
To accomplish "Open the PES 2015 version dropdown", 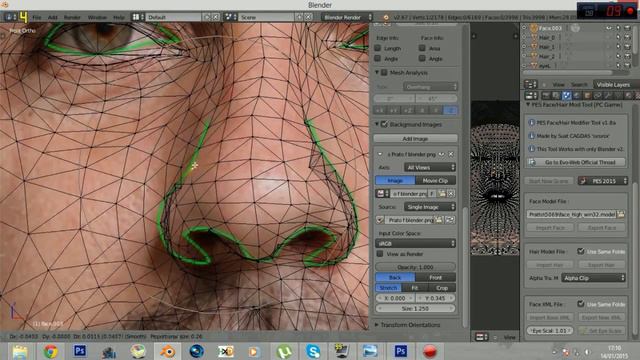I will point(602,181).
